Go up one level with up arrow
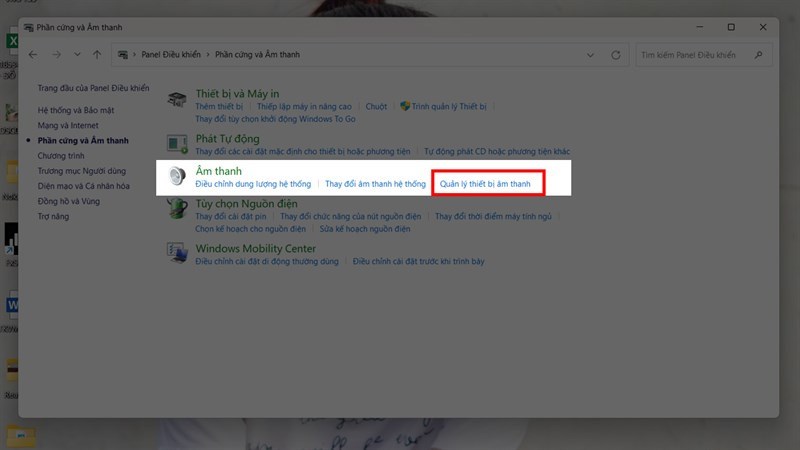 click(x=96, y=54)
